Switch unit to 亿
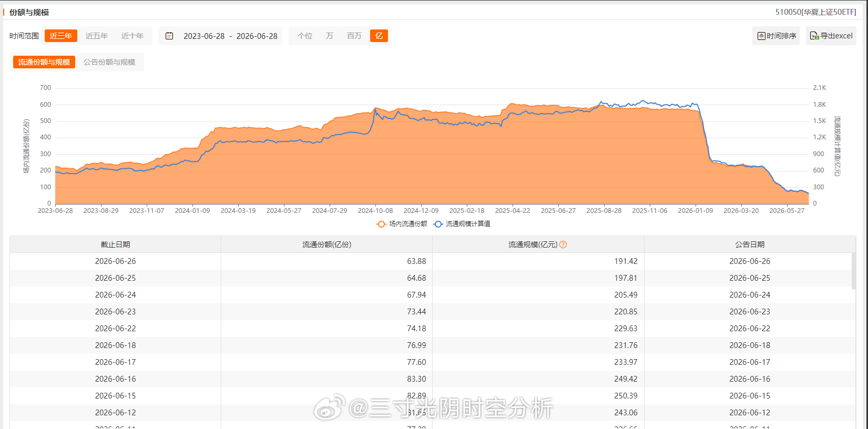This screenshot has width=868, height=429. coord(379,36)
